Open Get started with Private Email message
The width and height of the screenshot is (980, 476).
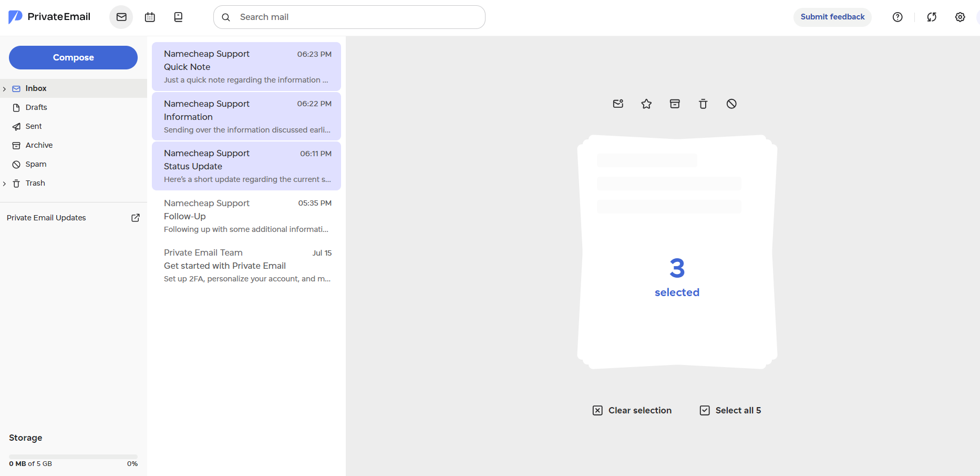246,266
